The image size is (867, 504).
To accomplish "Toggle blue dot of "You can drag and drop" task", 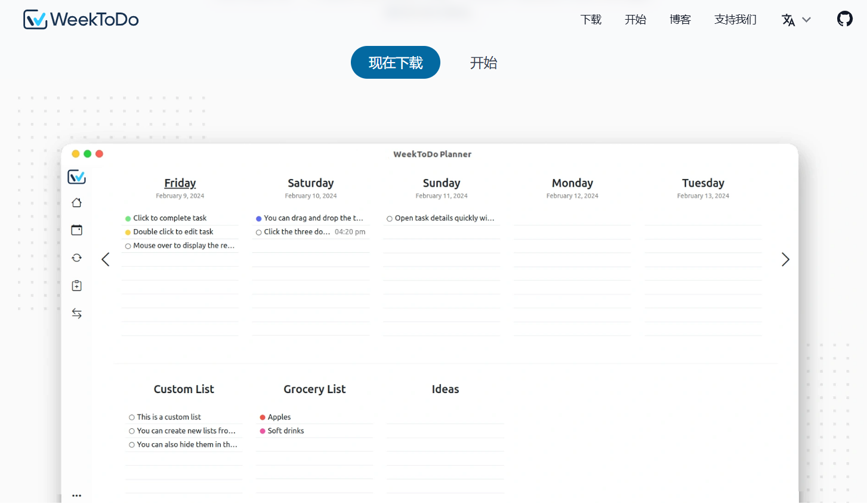I will 258,219.
